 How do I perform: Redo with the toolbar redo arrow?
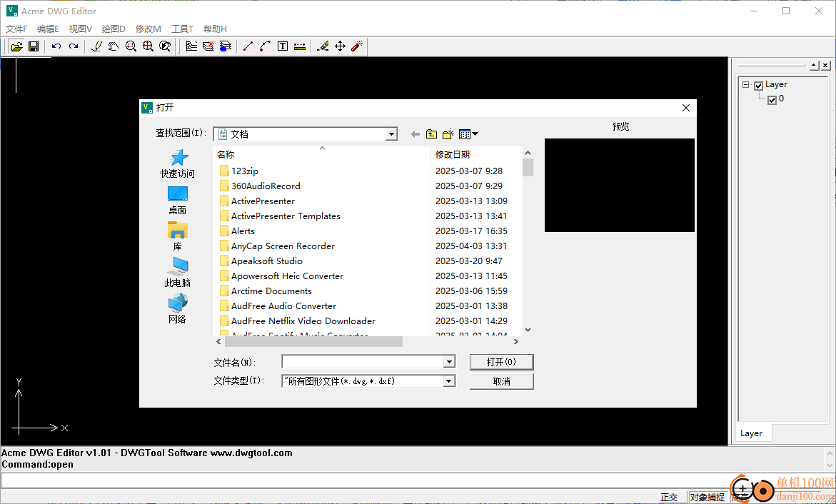74,46
